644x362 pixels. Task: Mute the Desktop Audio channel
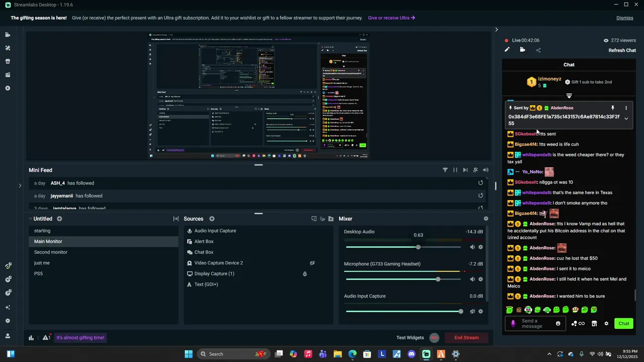(472, 247)
